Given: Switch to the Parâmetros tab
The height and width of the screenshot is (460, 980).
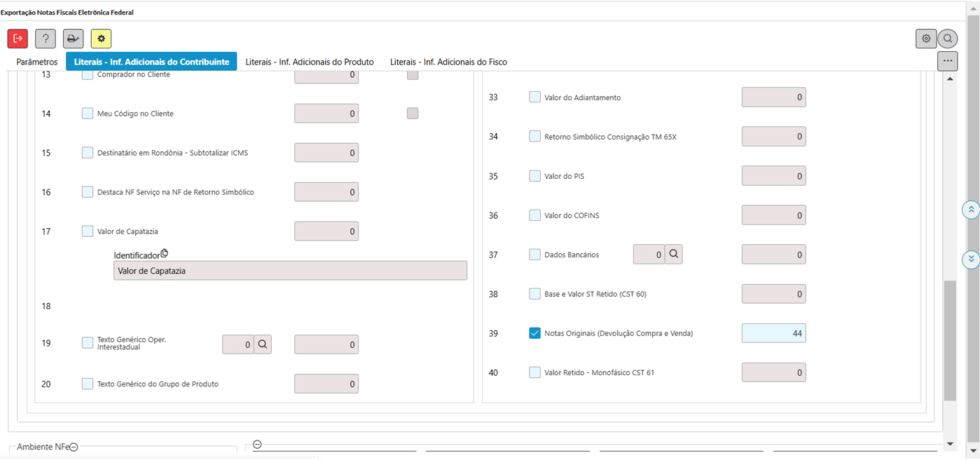Looking at the screenshot, I should coord(37,62).
